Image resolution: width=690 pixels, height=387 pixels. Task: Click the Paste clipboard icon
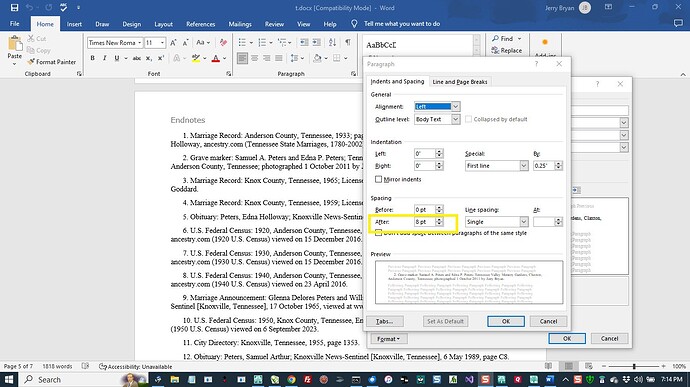pos(15,44)
